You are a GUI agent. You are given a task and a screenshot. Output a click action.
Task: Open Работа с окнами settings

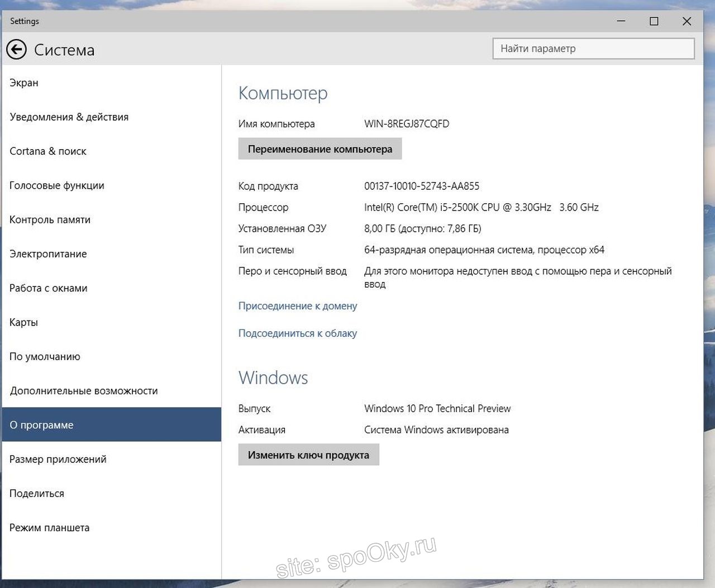(x=112, y=288)
